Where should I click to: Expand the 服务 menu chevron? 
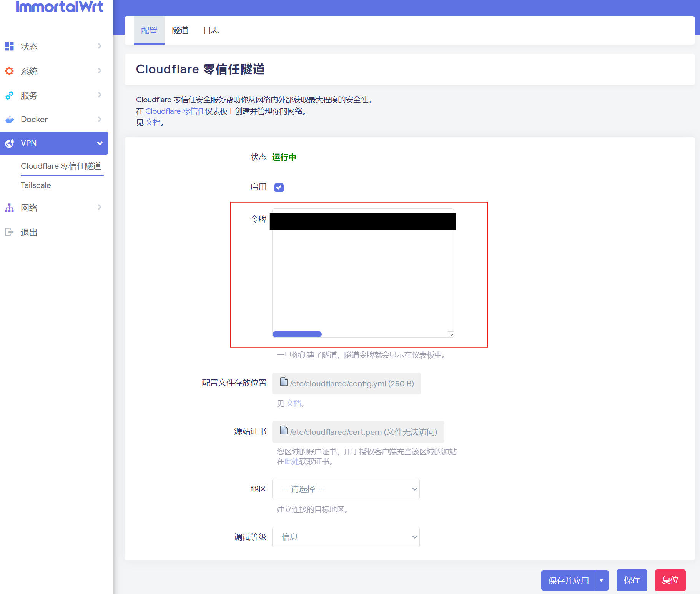tap(100, 95)
